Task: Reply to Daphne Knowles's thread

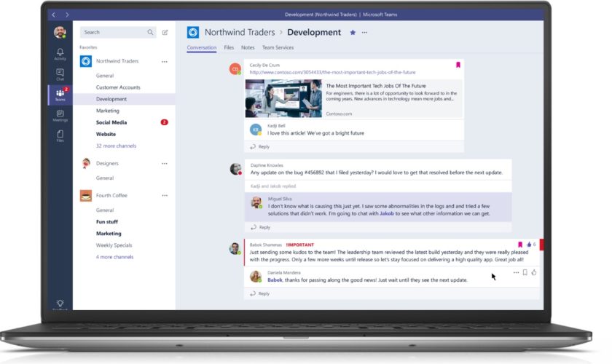Action: click(260, 227)
